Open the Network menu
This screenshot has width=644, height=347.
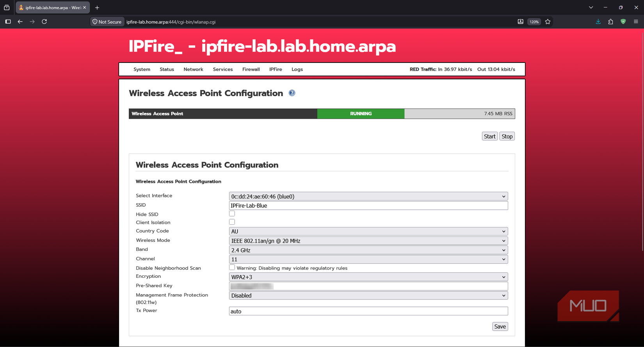click(193, 70)
